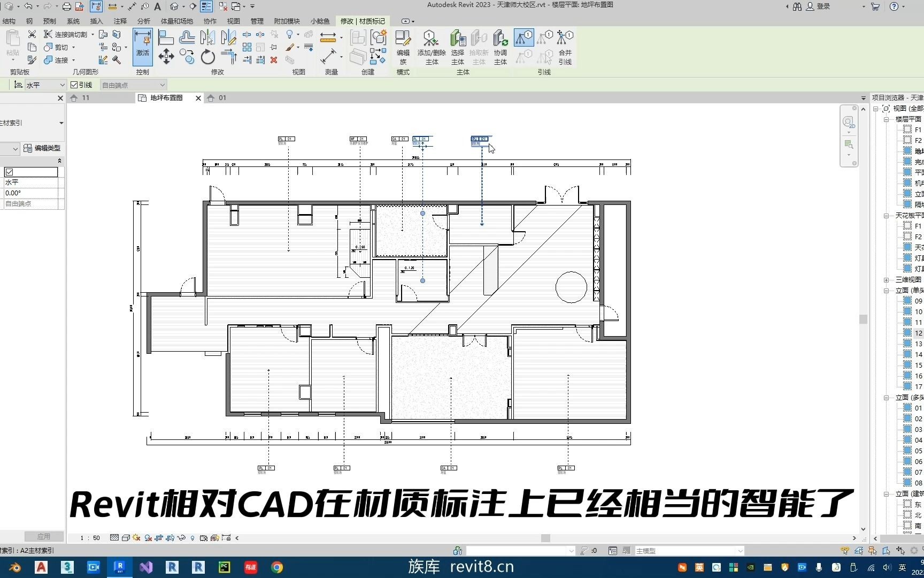924x578 pixels.
Task: Click the 2D navigation wheel icon
Action: 849,123
